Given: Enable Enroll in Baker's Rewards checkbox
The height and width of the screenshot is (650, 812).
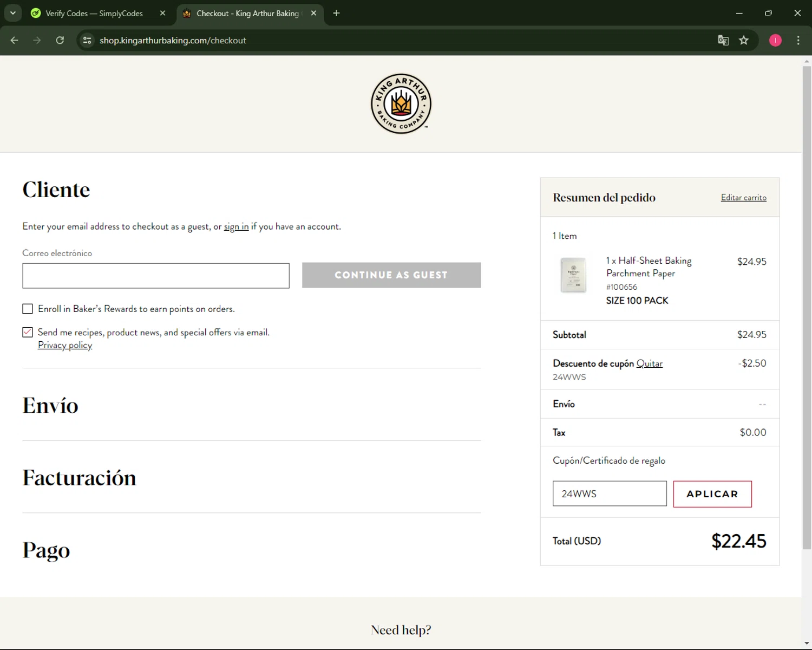Looking at the screenshot, I should [x=28, y=309].
